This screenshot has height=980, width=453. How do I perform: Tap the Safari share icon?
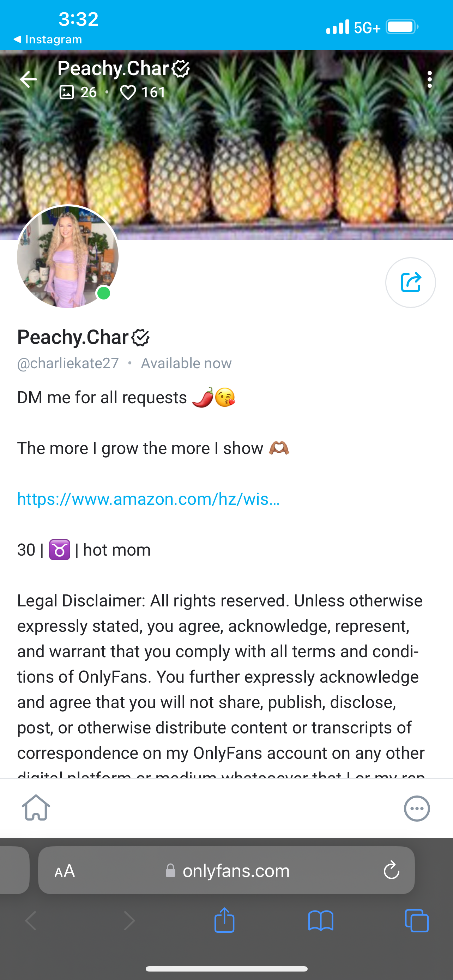pos(224,921)
